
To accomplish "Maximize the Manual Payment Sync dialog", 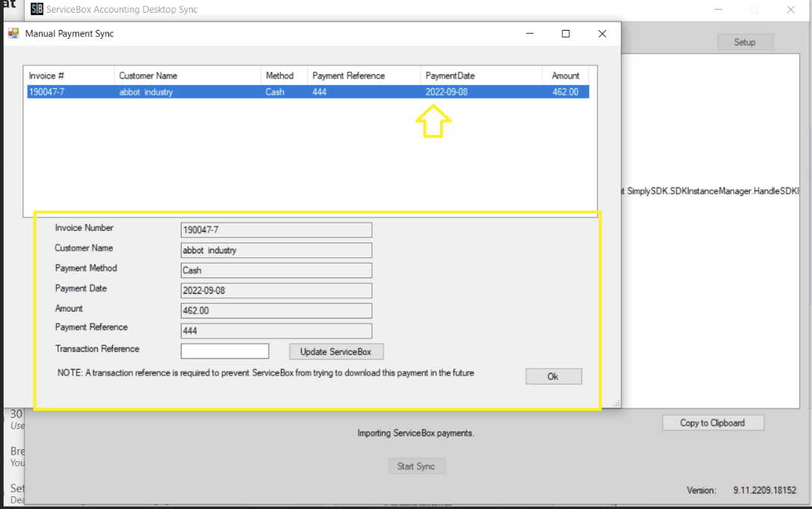I will tap(565, 34).
